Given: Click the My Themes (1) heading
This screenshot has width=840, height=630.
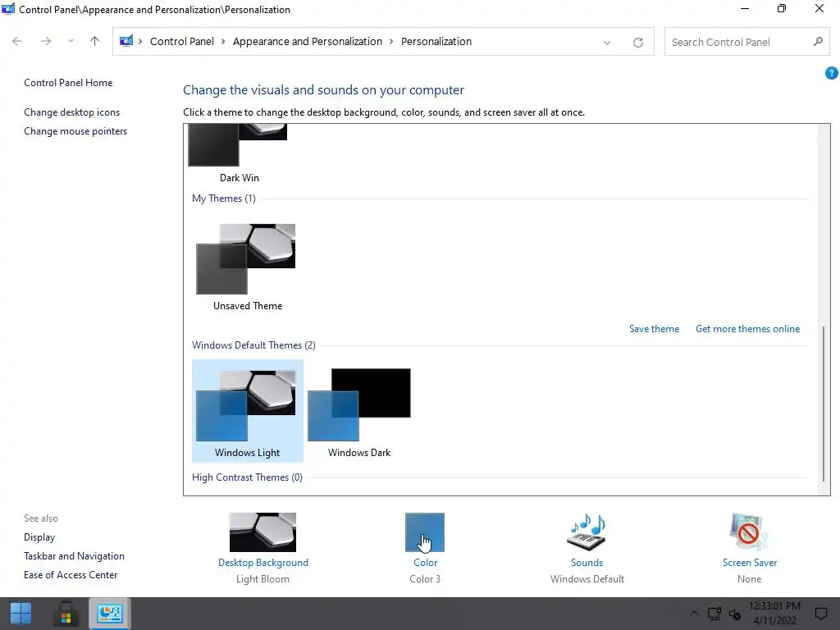Looking at the screenshot, I should (224, 199).
